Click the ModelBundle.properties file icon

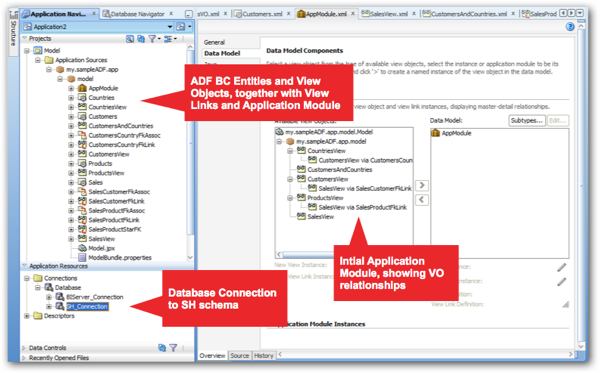pos(82,257)
